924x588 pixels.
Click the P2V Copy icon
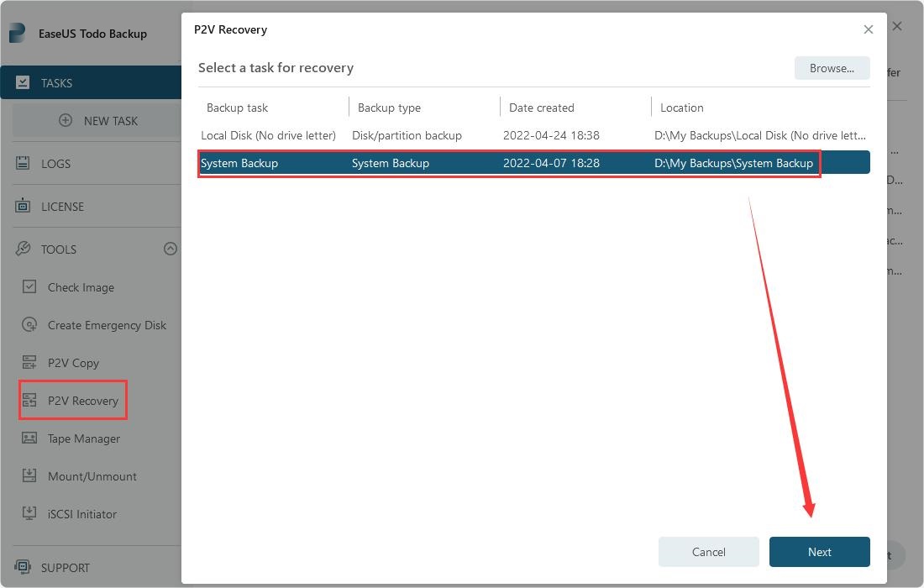(x=29, y=362)
